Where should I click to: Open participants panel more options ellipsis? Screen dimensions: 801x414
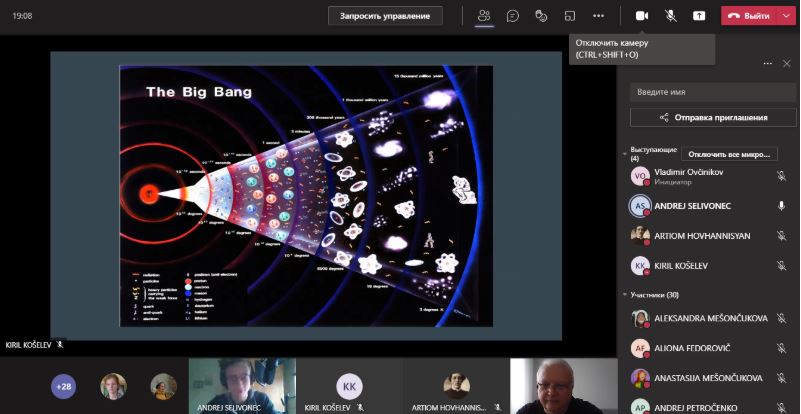click(x=767, y=63)
